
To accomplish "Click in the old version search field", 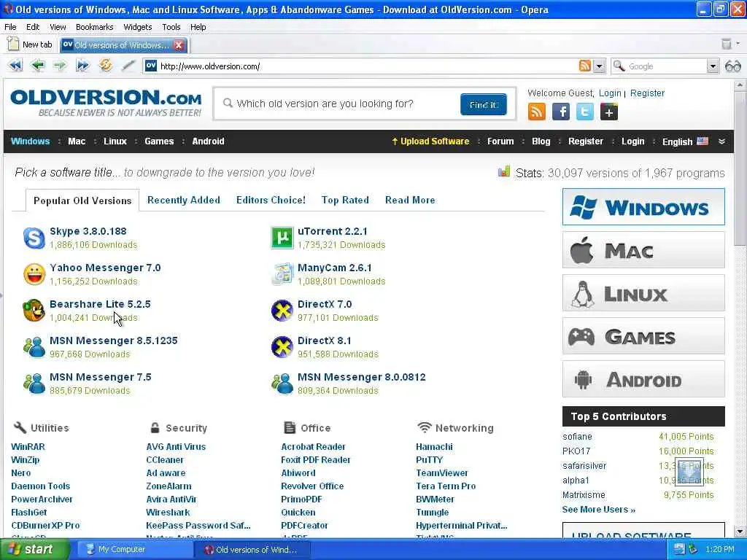I will 337,104.
